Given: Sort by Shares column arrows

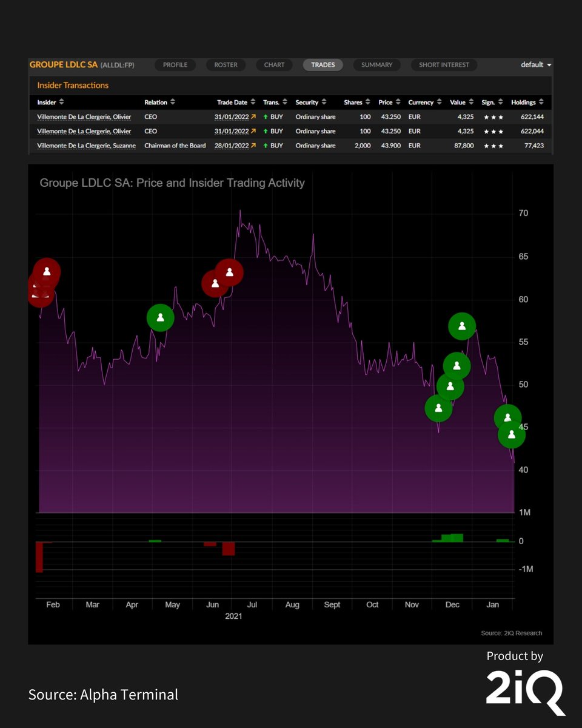Looking at the screenshot, I should click(x=367, y=103).
